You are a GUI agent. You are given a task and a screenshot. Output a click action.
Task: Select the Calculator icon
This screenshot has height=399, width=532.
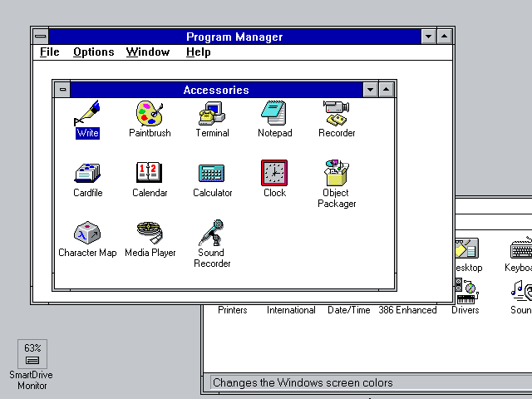coord(212,173)
